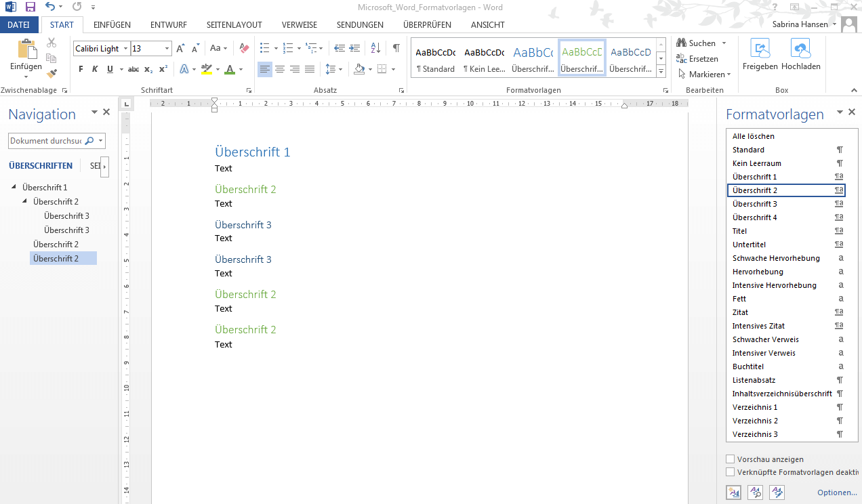Toggle superscript x² button

coord(163,69)
